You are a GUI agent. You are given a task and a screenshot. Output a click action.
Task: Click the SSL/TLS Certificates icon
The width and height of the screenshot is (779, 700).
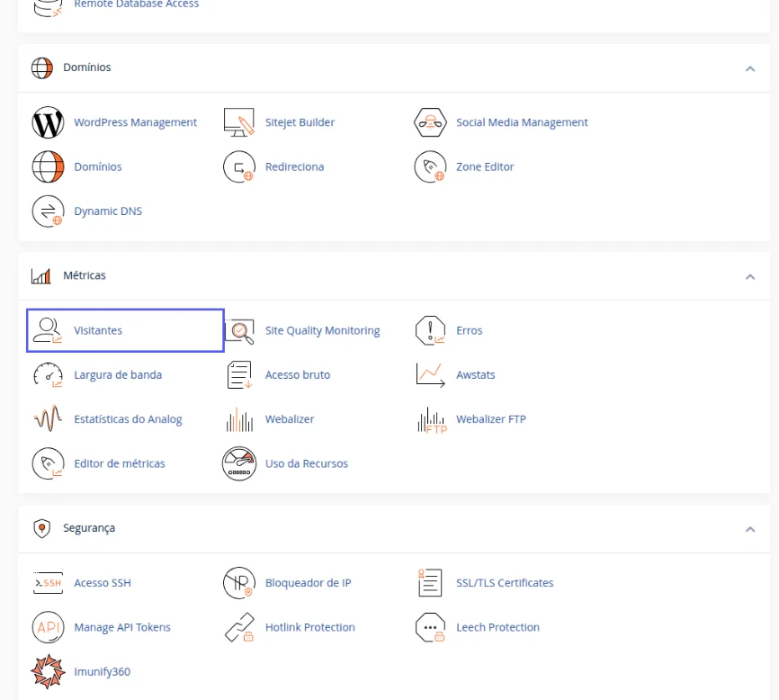click(x=430, y=583)
